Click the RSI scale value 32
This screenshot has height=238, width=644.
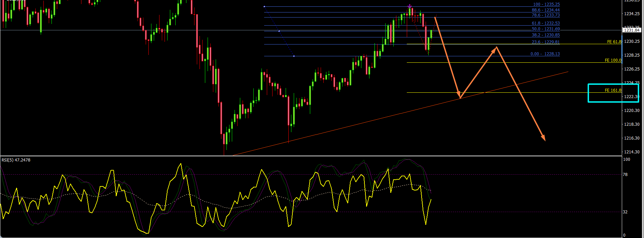(625, 212)
